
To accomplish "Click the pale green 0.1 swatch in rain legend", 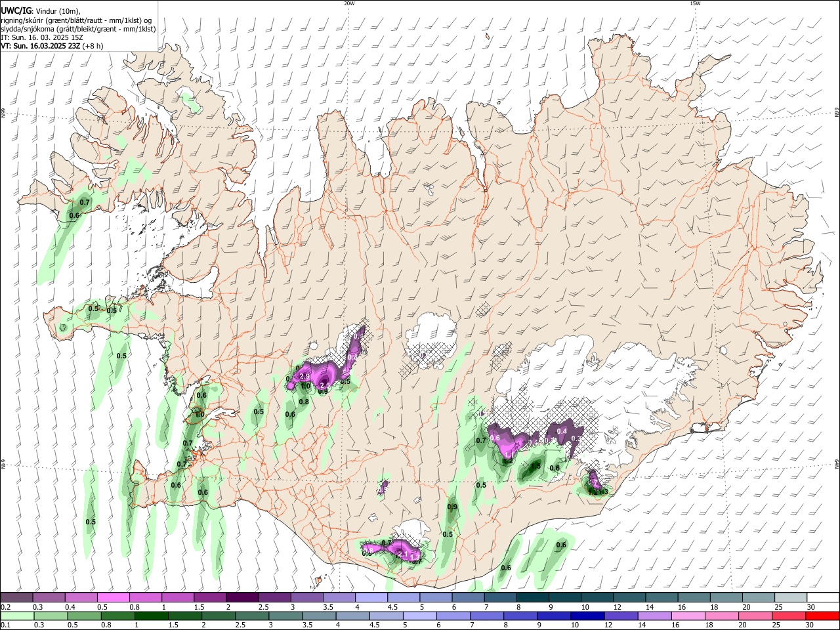I will [17, 616].
